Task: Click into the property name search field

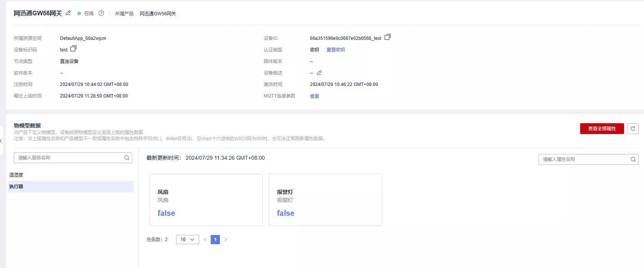Action: (584, 159)
